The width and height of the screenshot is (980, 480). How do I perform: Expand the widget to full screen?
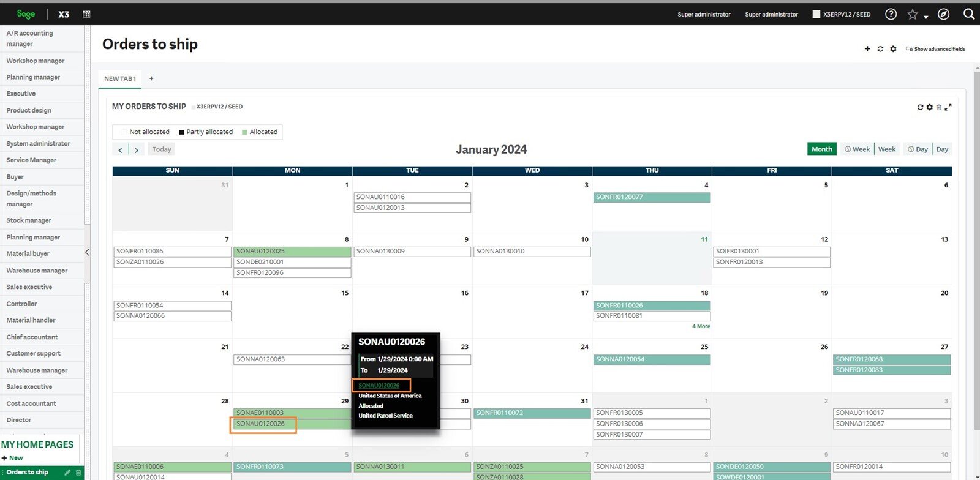(948, 107)
